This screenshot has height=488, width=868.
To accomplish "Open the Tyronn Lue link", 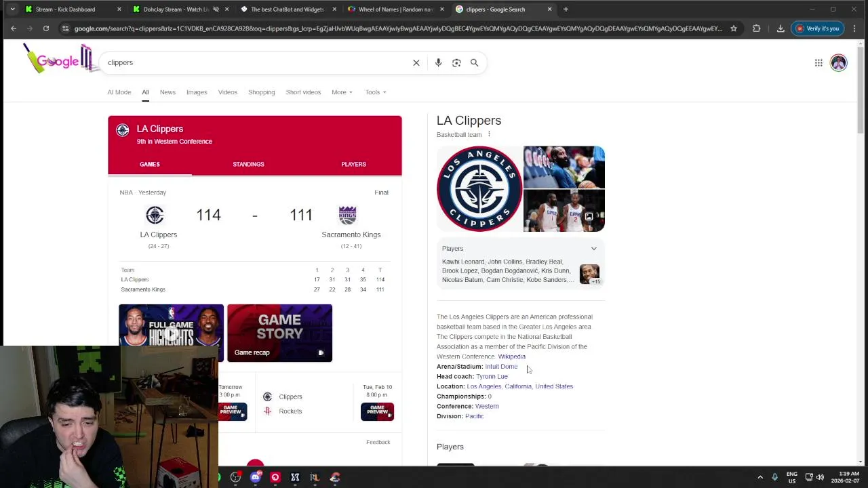I will pyautogui.click(x=492, y=376).
